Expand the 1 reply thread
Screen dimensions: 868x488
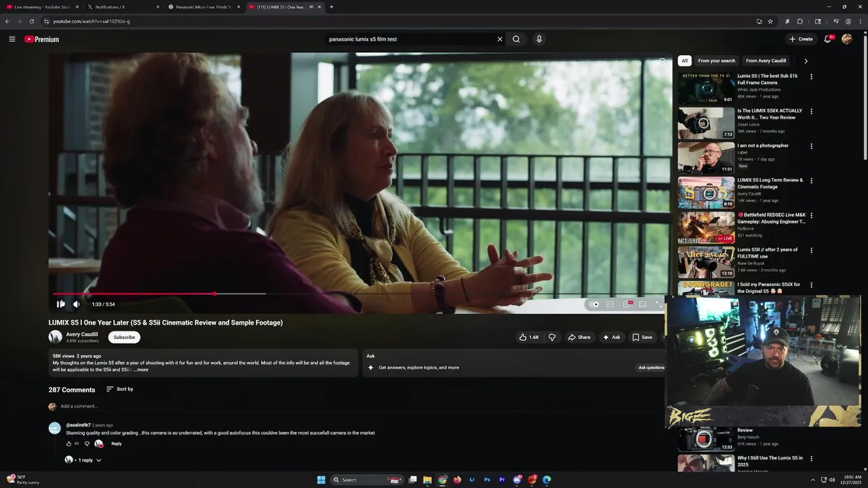click(x=84, y=460)
